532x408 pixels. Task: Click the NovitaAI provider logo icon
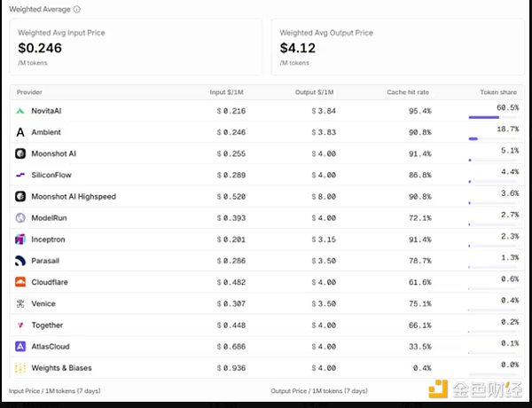(x=20, y=111)
